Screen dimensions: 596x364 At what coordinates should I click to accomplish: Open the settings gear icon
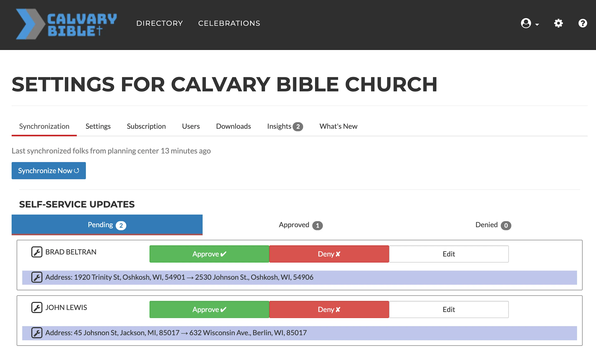558,23
